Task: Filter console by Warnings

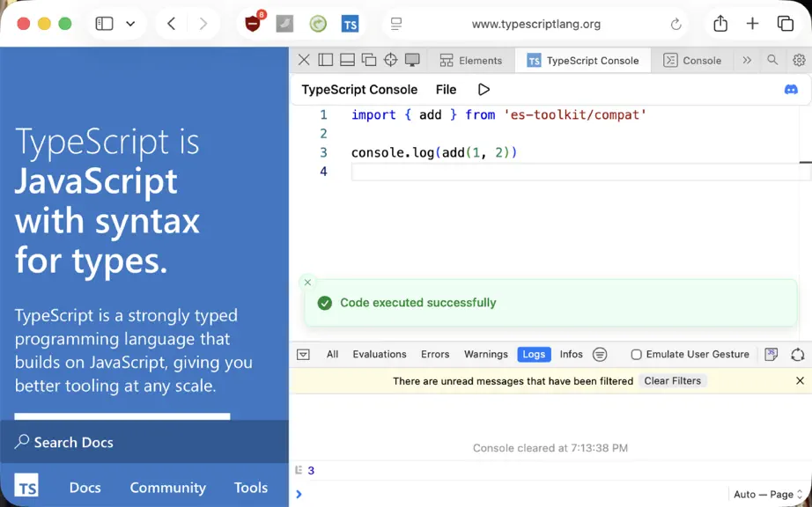Action: [x=486, y=355]
